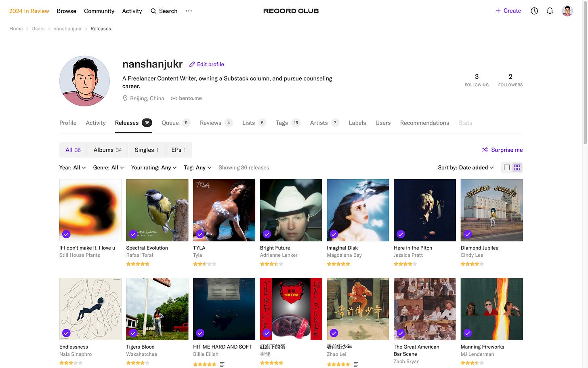588x368 pixels.
Task: Expand the Year filter dropdown
Action: point(73,167)
